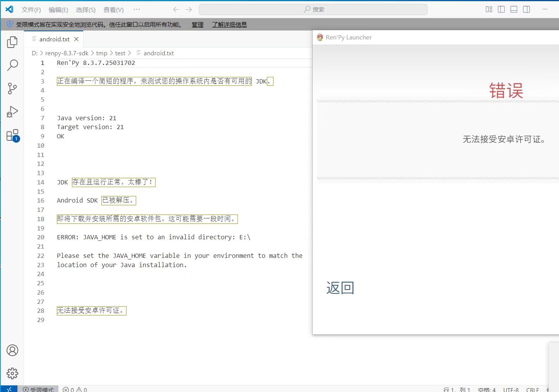Viewport: 559px width, 392px height.
Task: Click the Restricted Mode status bar item
Action: tap(38, 389)
